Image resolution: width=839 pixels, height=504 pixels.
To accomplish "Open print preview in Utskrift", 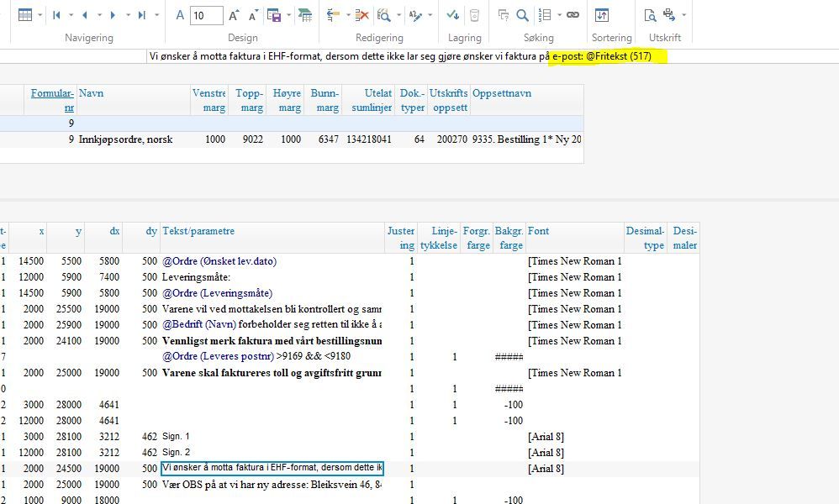I will tap(650, 15).
